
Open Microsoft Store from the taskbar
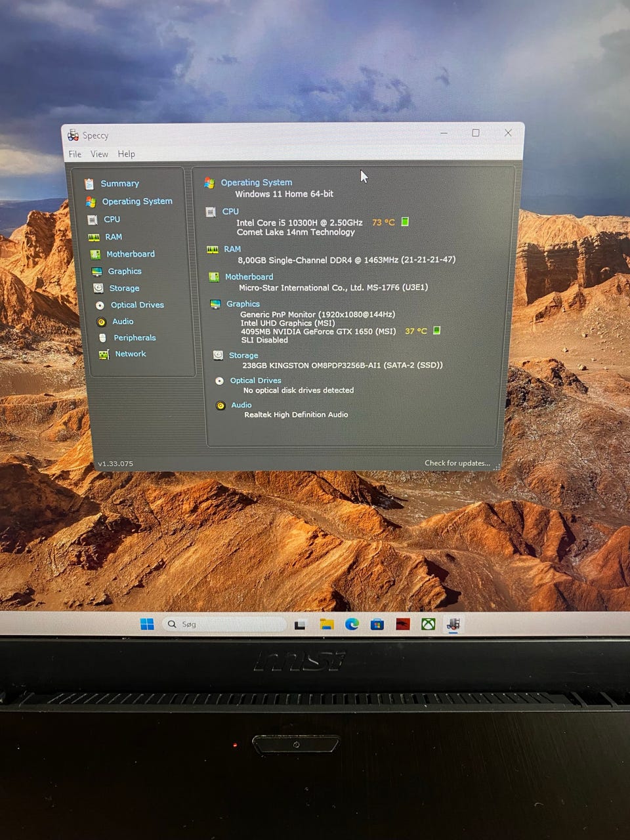[x=377, y=624]
